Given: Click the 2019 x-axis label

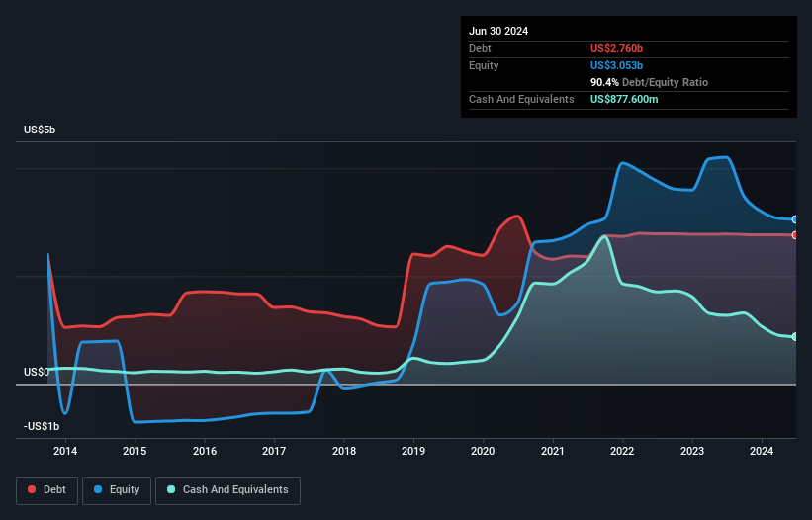Looking at the screenshot, I should (x=413, y=451).
